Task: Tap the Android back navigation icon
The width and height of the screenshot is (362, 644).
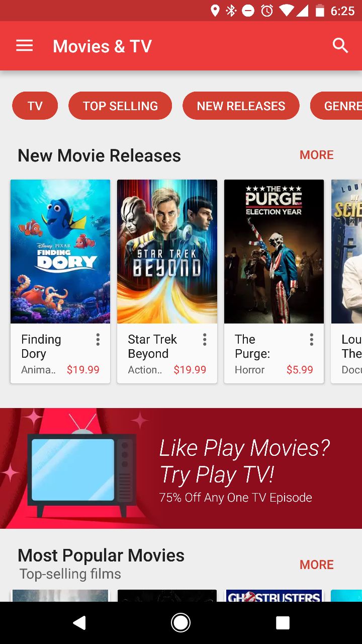Action: (x=79, y=623)
